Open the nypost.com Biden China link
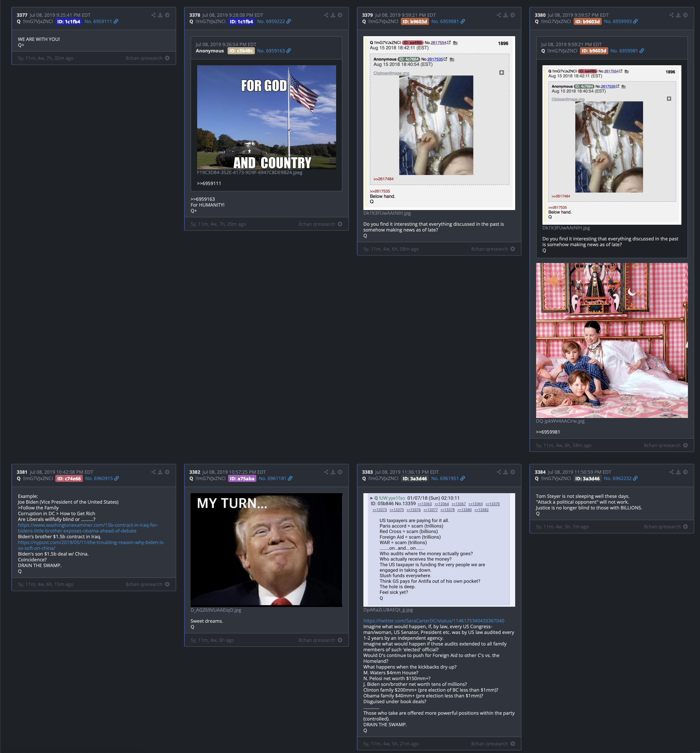 [x=91, y=545]
